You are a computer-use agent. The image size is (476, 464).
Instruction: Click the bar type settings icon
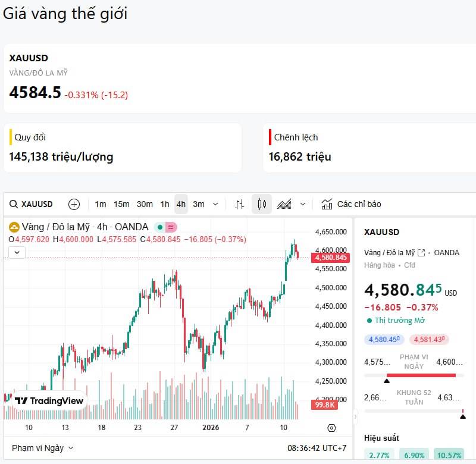[x=239, y=204]
